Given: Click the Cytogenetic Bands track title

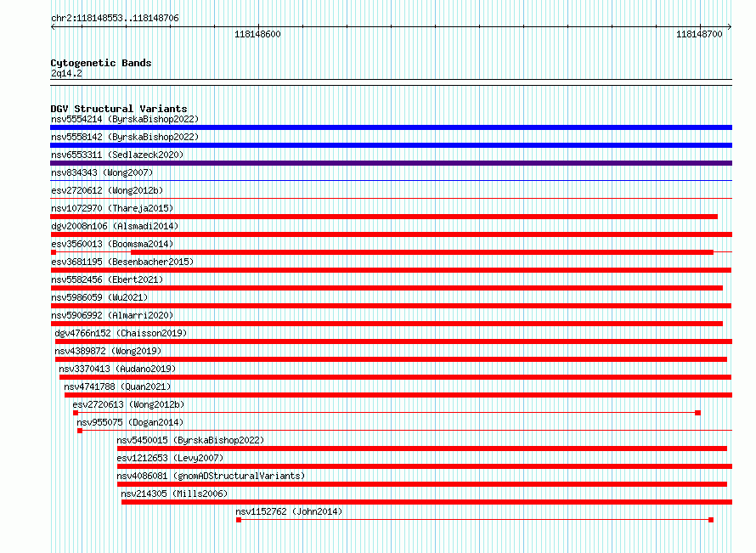Looking at the screenshot, I should pos(101,63).
